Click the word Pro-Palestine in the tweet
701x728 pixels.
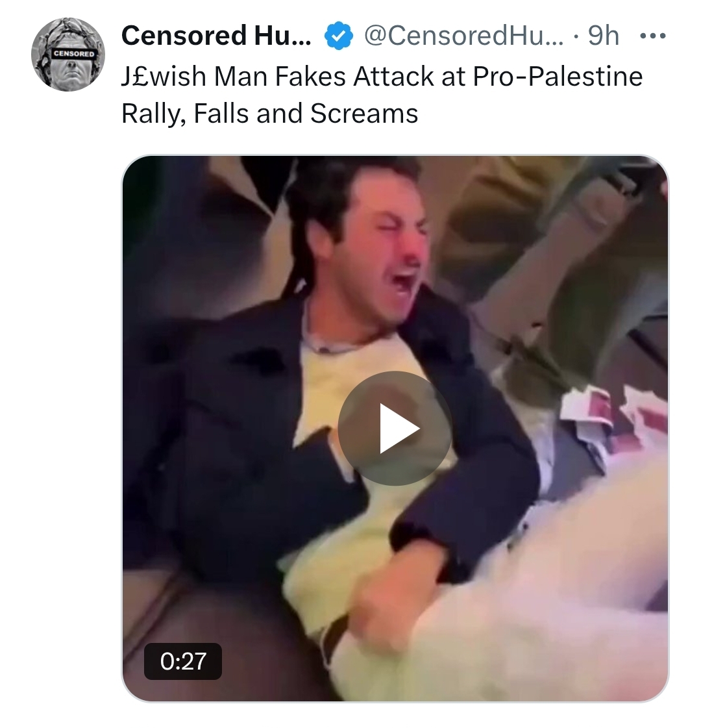[x=558, y=77]
